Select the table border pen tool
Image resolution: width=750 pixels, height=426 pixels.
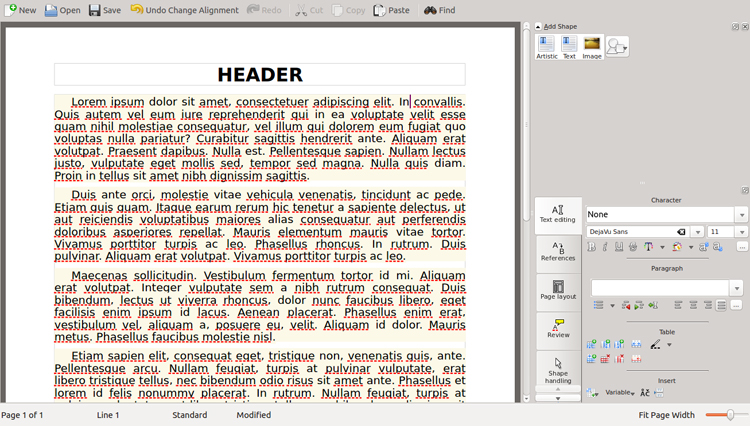(x=655, y=344)
